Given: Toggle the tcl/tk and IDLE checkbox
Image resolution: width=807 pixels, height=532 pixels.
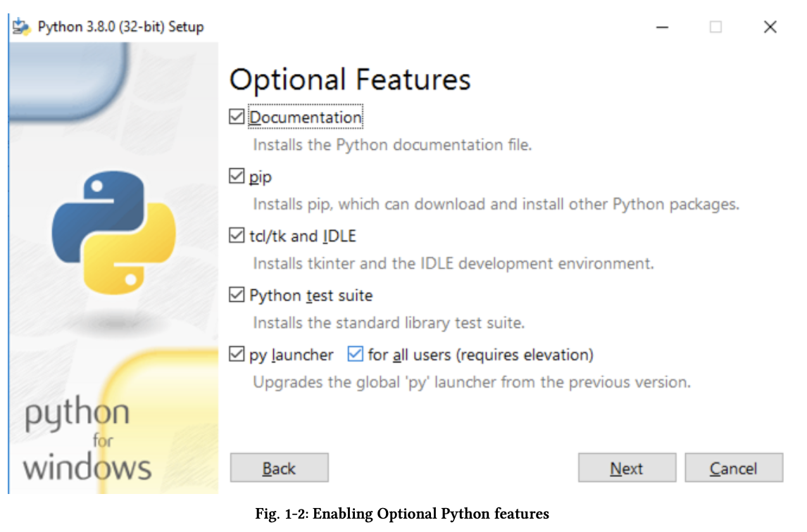Looking at the screenshot, I should pyautogui.click(x=237, y=236).
